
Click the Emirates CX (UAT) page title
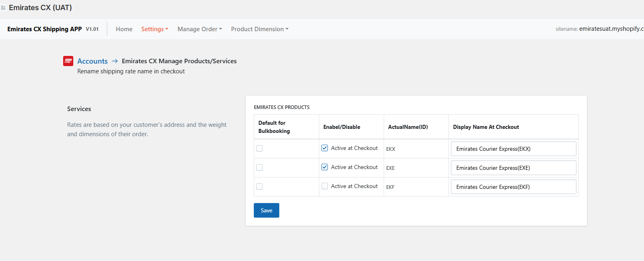(40, 8)
